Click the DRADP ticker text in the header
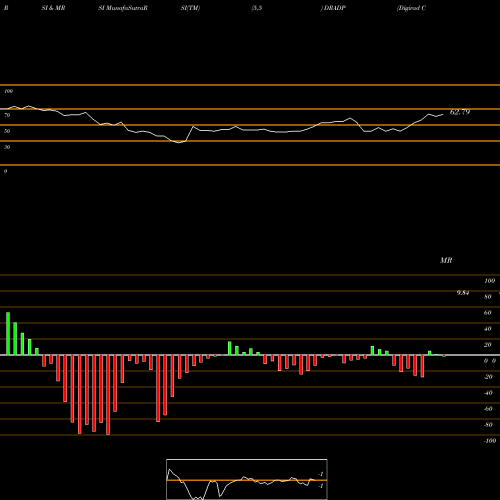 (335, 8)
